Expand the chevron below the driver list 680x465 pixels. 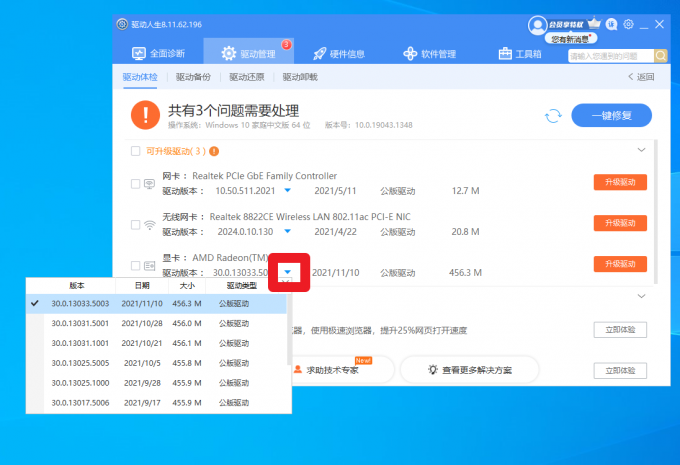coord(641,296)
